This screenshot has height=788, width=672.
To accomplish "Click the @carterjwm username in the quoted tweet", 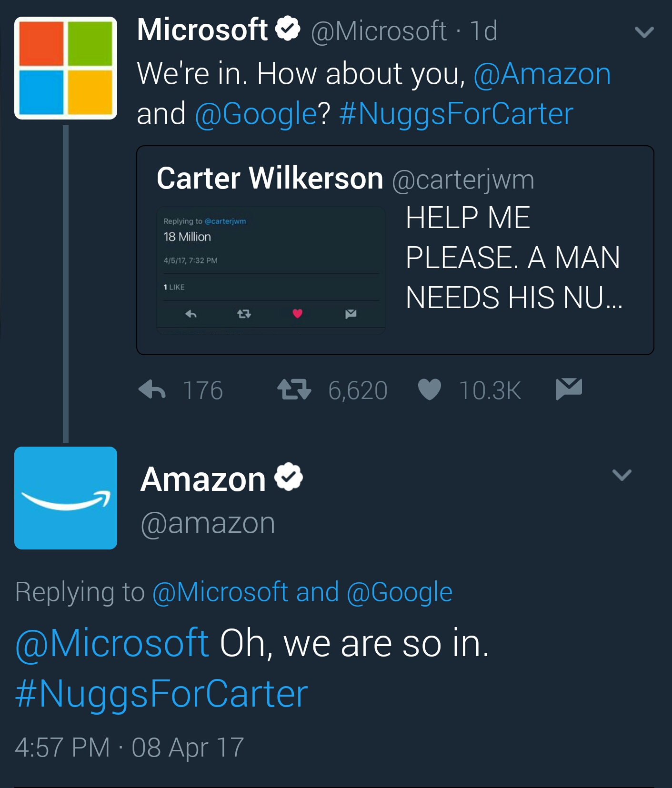I will point(463,179).
